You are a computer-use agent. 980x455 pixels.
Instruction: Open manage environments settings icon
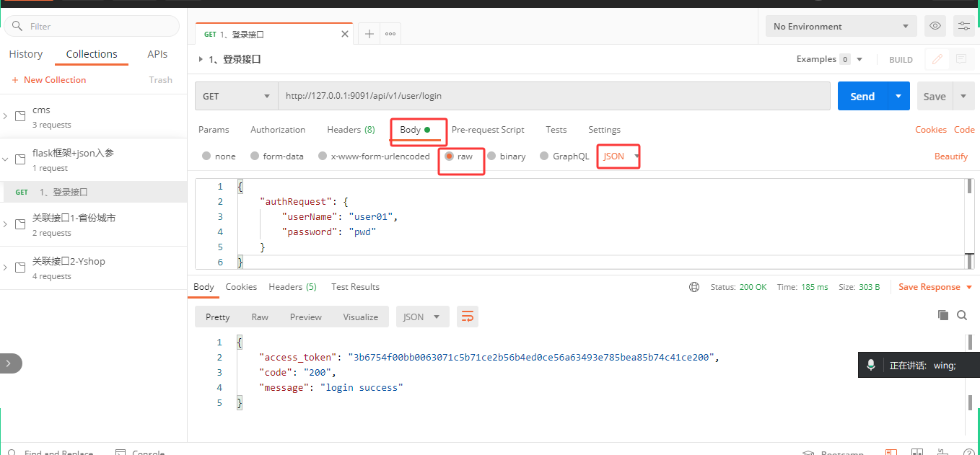pyautogui.click(x=964, y=26)
